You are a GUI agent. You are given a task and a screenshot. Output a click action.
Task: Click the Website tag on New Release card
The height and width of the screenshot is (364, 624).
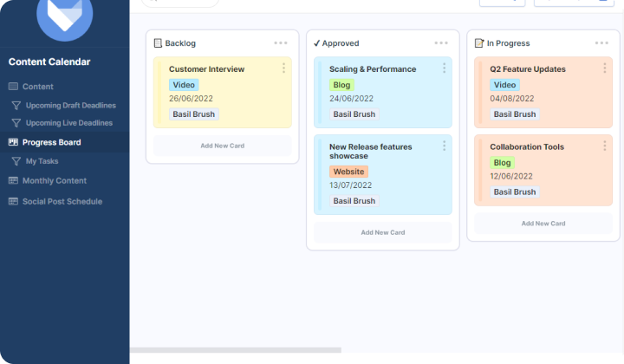(348, 172)
